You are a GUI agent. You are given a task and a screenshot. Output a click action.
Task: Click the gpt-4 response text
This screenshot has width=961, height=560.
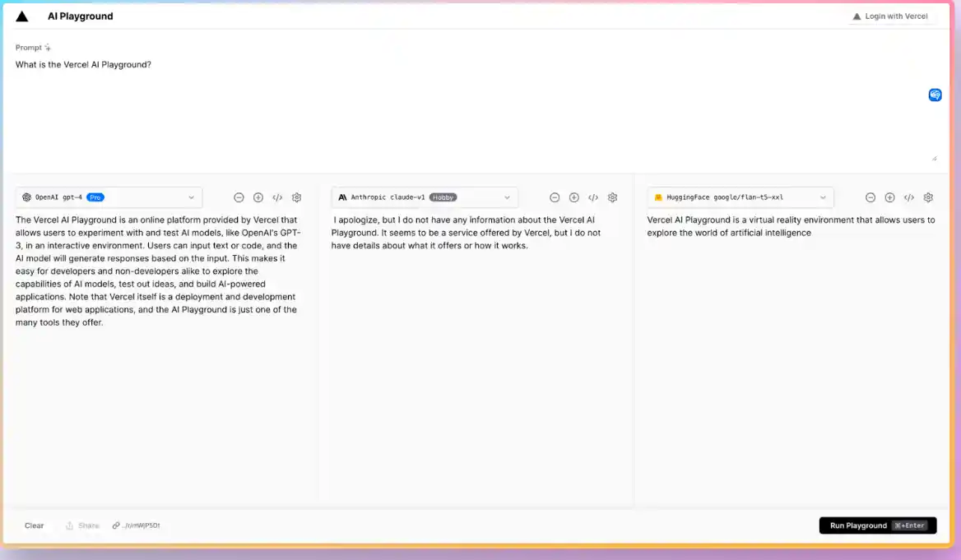tap(158, 271)
